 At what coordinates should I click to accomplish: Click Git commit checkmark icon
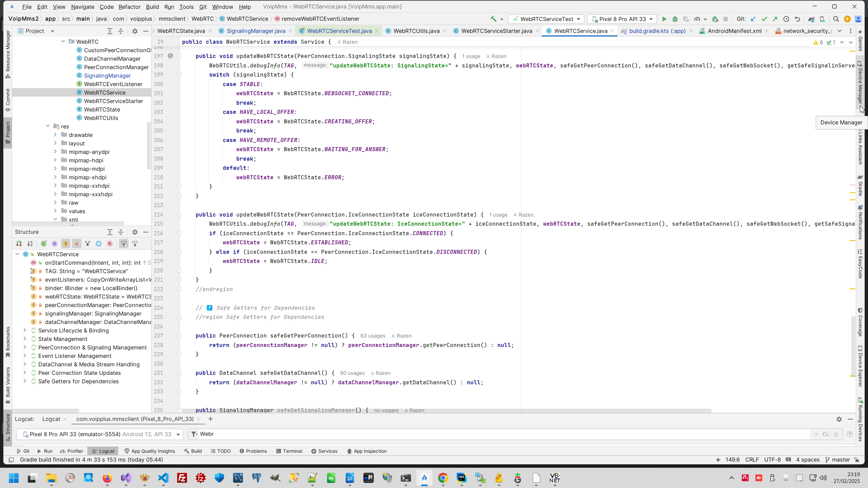tap(764, 19)
